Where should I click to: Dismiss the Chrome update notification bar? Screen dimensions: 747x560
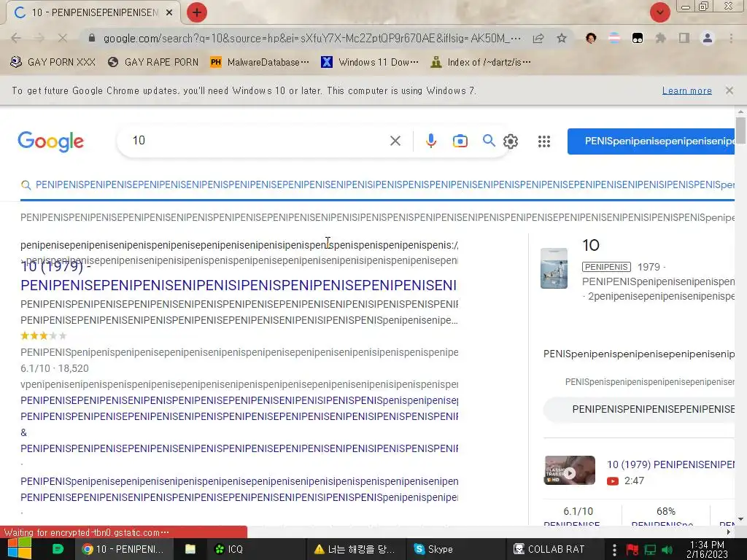[729, 90]
